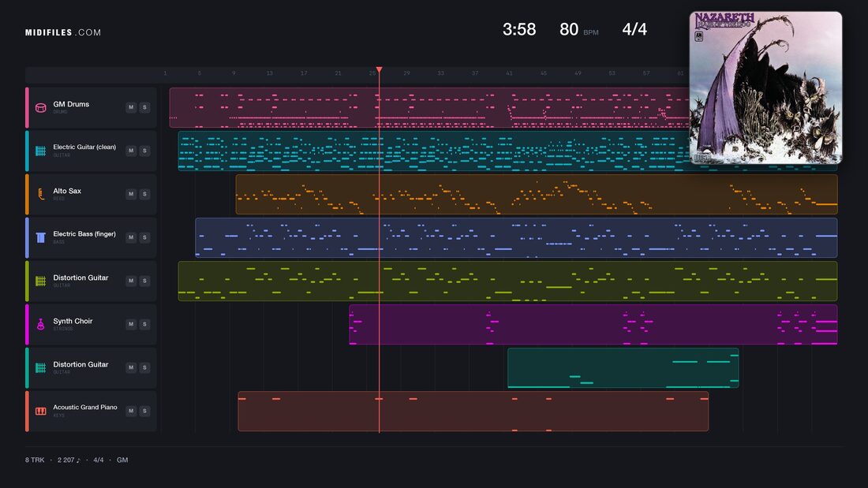Viewport: 868px width, 488px height.
Task: Jump to bar 9 on the ruler
Action: [234, 73]
